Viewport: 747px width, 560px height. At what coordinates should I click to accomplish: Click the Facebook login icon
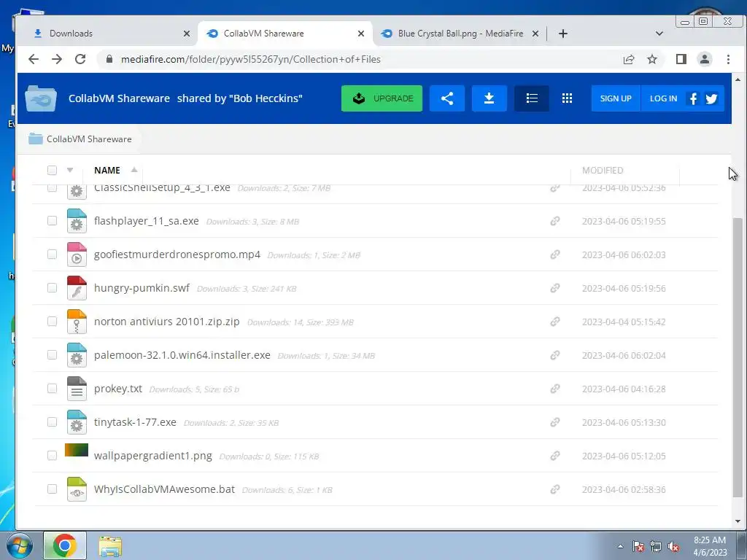click(693, 98)
